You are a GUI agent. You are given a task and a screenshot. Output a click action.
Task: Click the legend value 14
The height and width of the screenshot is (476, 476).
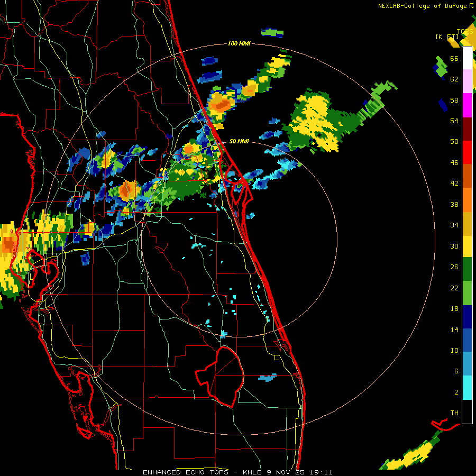pos(454,329)
